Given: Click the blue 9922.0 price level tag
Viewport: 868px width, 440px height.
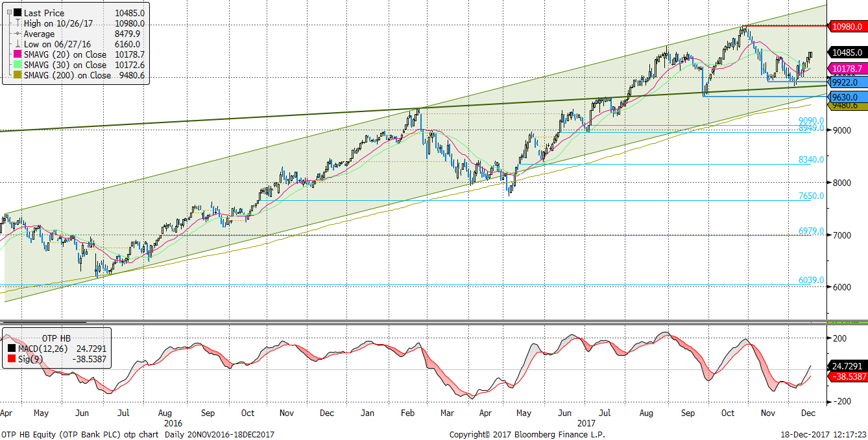Looking at the screenshot, I should coord(845,82).
